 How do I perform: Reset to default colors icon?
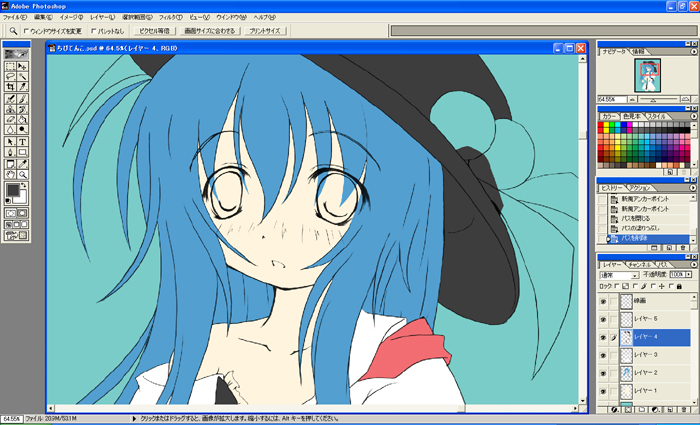[8, 201]
